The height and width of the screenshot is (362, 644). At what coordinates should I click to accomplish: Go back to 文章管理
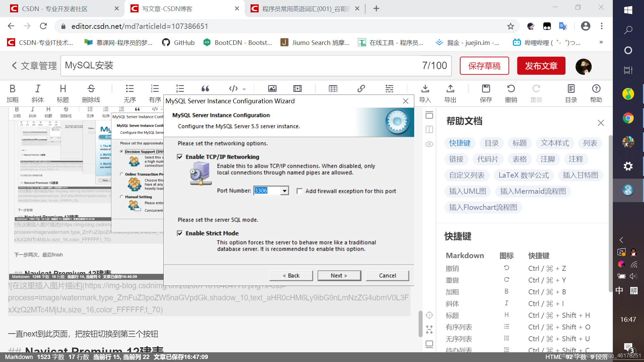pos(34,66)
